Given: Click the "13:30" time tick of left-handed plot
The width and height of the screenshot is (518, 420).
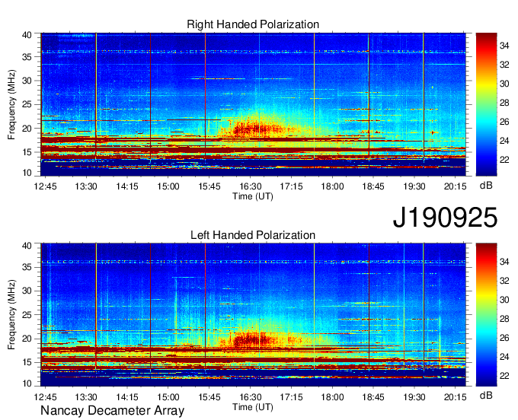Looking at the screenshot, I should point(86,396).
